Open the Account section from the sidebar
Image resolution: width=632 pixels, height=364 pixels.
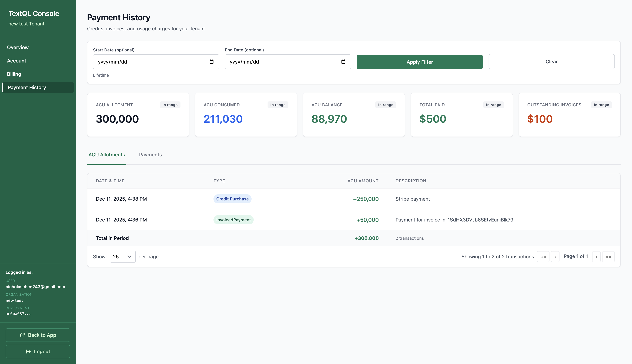[17, 61]
